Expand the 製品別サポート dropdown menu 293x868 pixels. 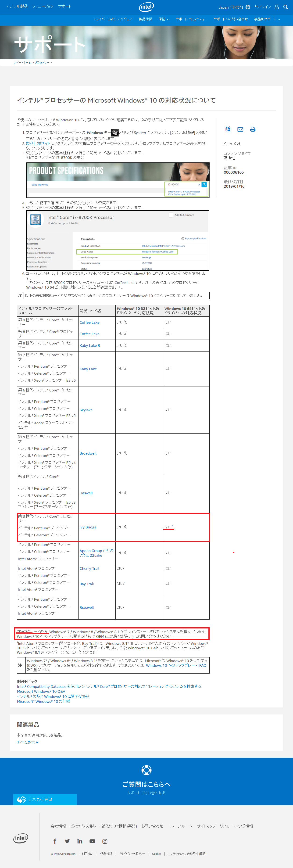coord(267,19)
